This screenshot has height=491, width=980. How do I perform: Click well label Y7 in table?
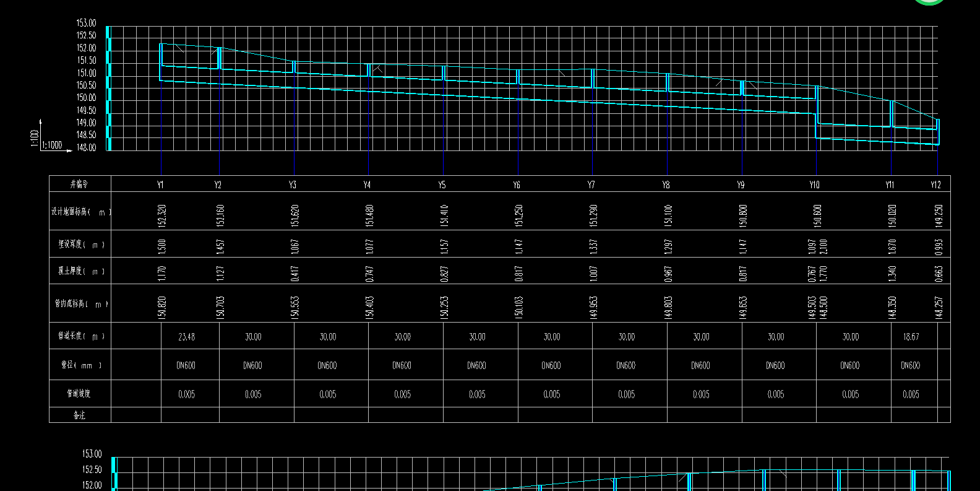pos(591,185)
